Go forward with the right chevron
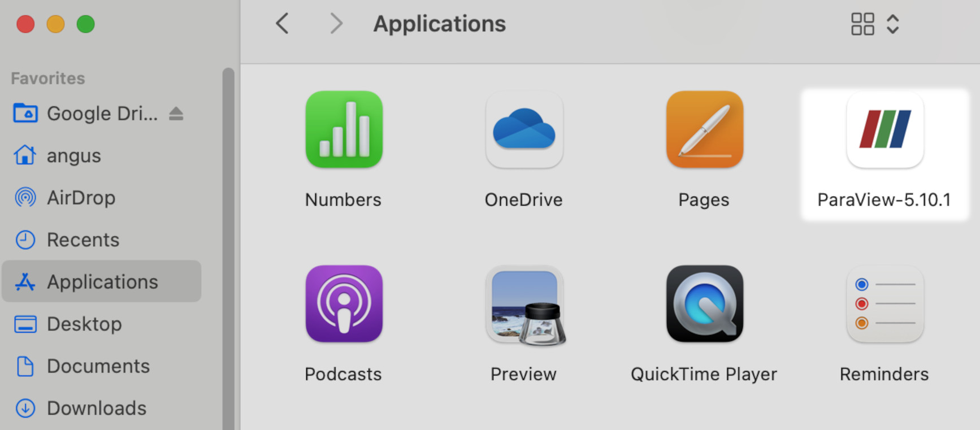This screenshot has width=980, height=430. tap(336, 24)
